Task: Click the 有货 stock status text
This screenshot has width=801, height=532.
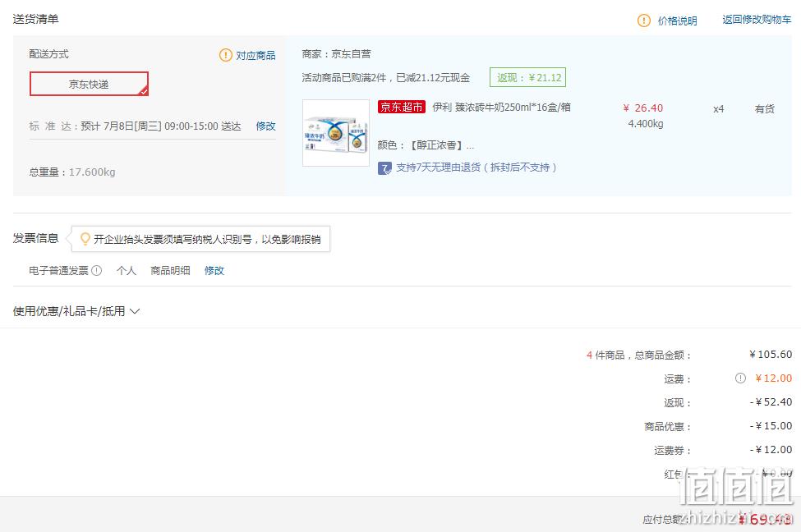Action: coord(764,108)
